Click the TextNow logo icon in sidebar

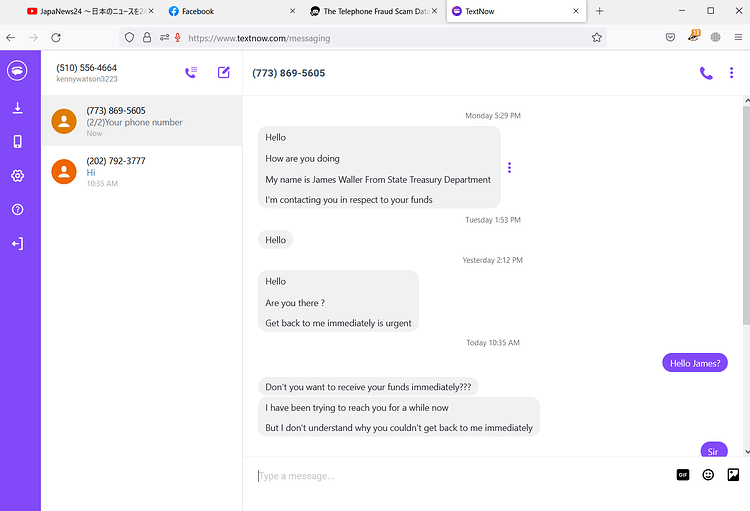(17, 71)
